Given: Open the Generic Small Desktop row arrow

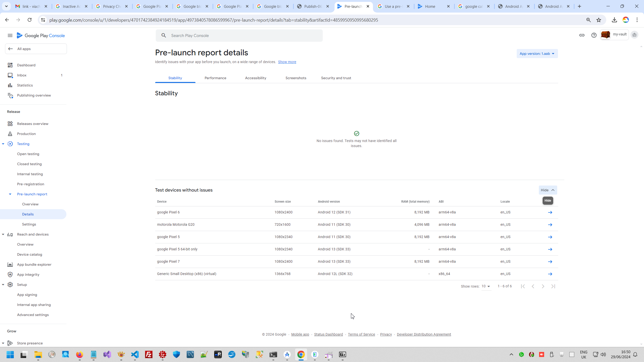Looking at the screenshot, I should point(550,274).
